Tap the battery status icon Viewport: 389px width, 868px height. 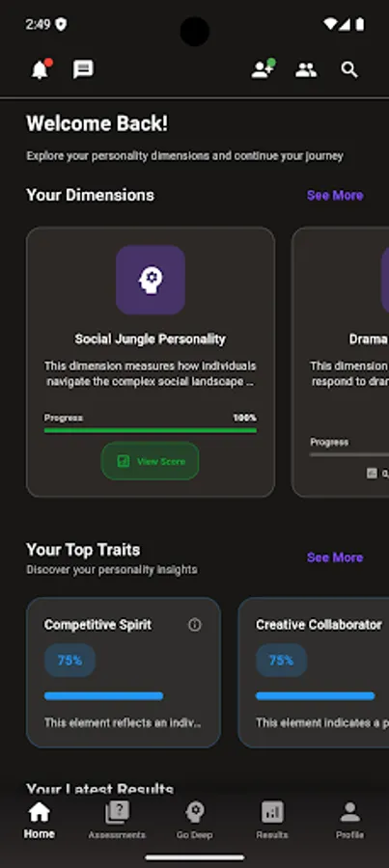point(360,24)
